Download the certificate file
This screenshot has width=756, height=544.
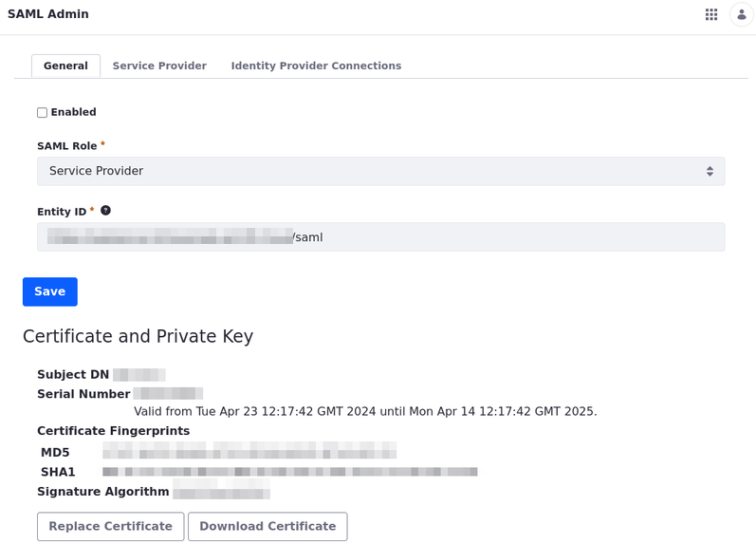pyautogui.click(x=267, y=527)
